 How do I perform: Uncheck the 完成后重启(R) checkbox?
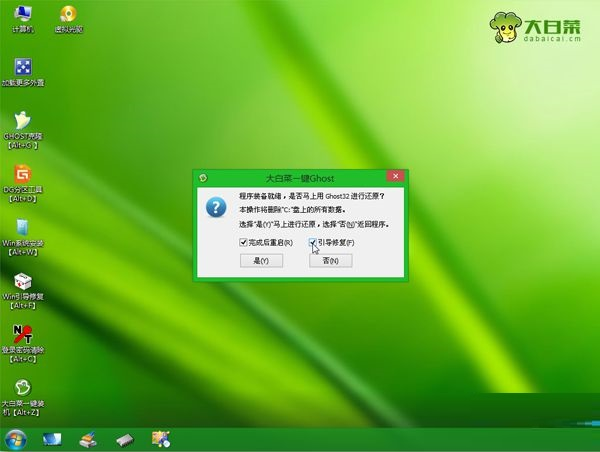(x=243, y=243)
